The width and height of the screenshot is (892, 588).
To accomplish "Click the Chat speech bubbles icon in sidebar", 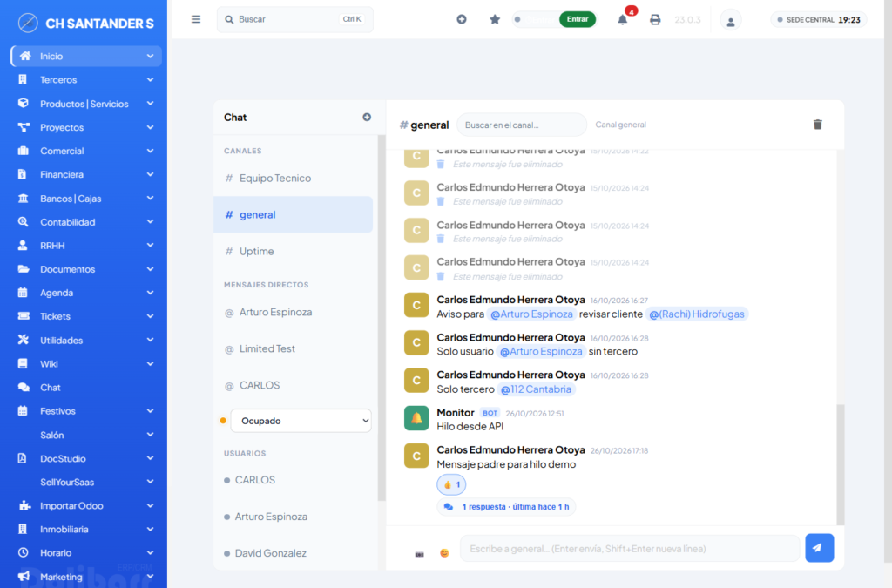I will point(24,388).
